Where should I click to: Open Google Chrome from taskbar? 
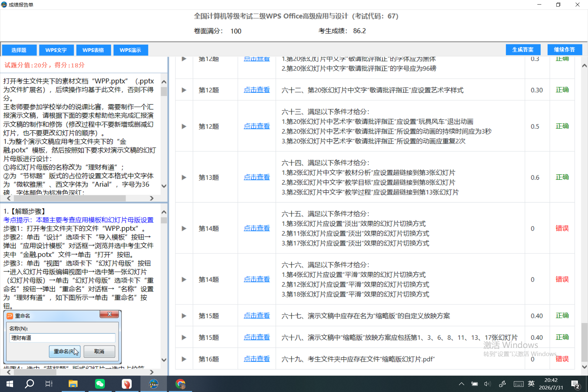tap(180, 384)
